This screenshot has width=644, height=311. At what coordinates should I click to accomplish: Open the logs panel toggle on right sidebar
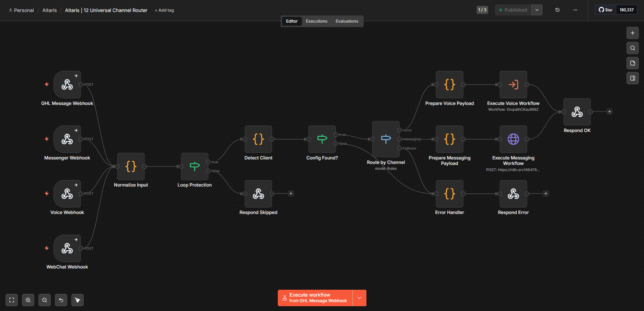coord(633,78)
